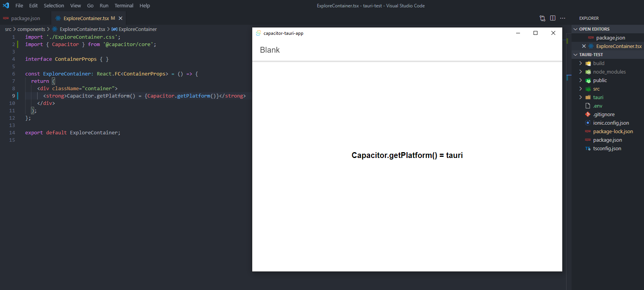This screenshot has height=290, width=644.
Task: Close the capacitor-tauri-app window
Action: (553, 33)
